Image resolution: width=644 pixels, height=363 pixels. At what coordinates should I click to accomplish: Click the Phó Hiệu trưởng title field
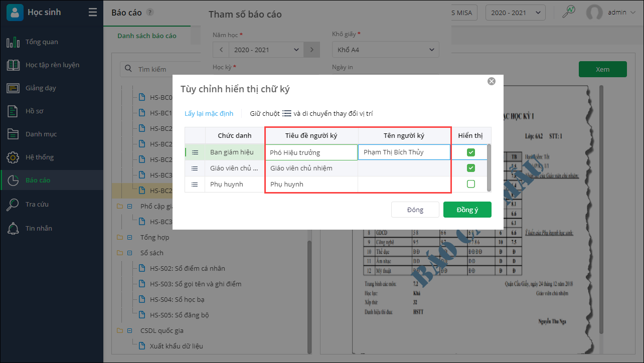pyautogui.click(x=311, y=152)
